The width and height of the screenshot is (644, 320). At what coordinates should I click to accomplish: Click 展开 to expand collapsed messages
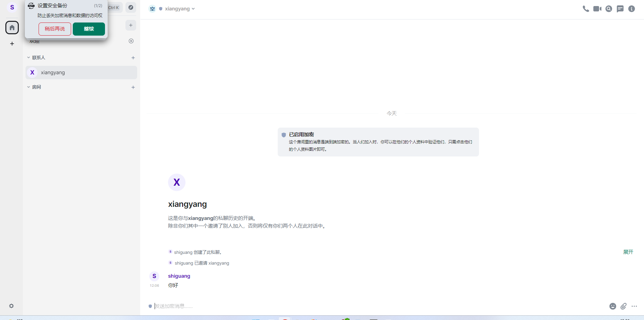[x=628, y=252]
